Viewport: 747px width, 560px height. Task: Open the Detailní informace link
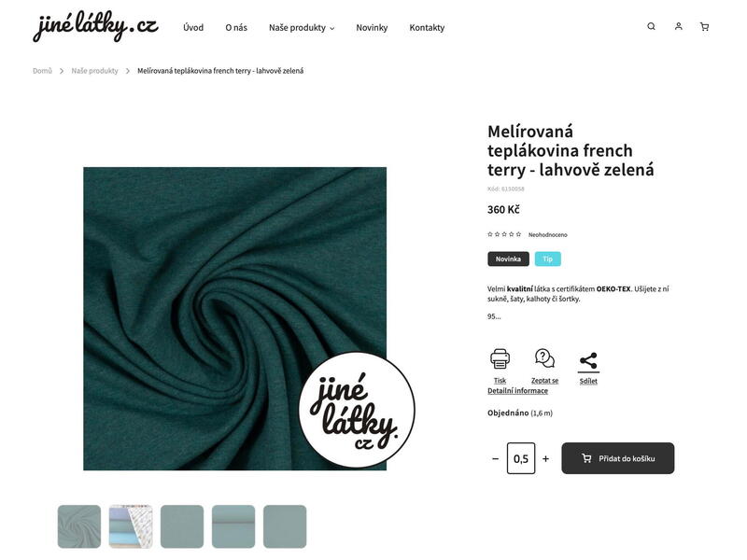click(x=517, y=390)
